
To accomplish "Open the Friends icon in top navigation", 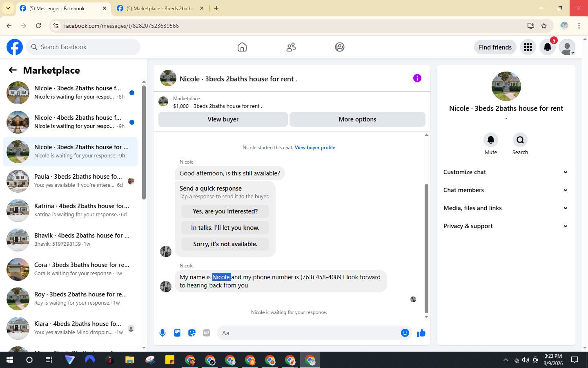I will (x=291, y=47).
